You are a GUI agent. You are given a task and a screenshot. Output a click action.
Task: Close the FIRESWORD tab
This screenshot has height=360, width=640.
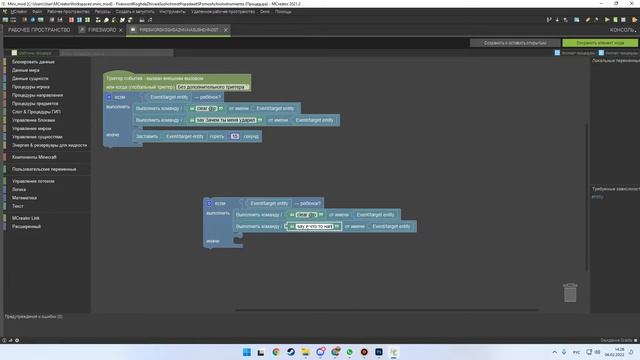pyautogui.click(x=121, y=30)
